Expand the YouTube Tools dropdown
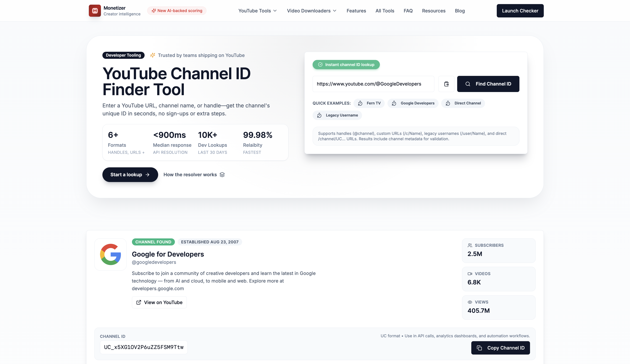 (257, 11)
